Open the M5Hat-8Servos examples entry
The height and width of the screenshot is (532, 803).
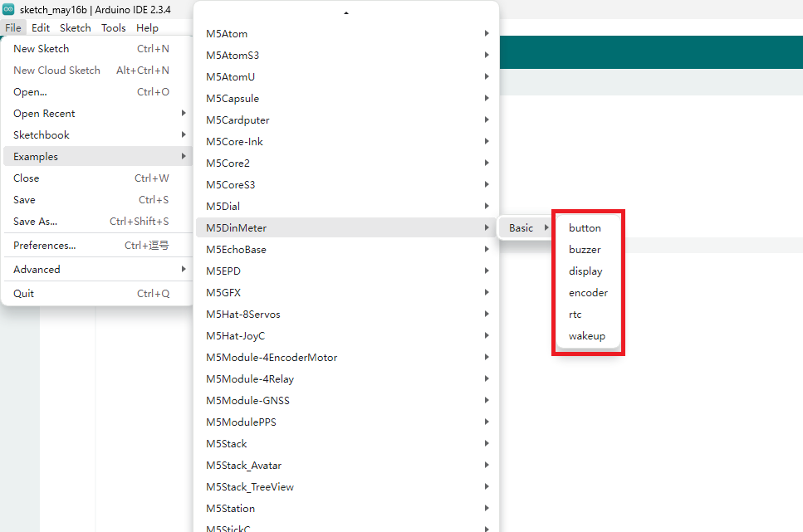tap(346, 314)
